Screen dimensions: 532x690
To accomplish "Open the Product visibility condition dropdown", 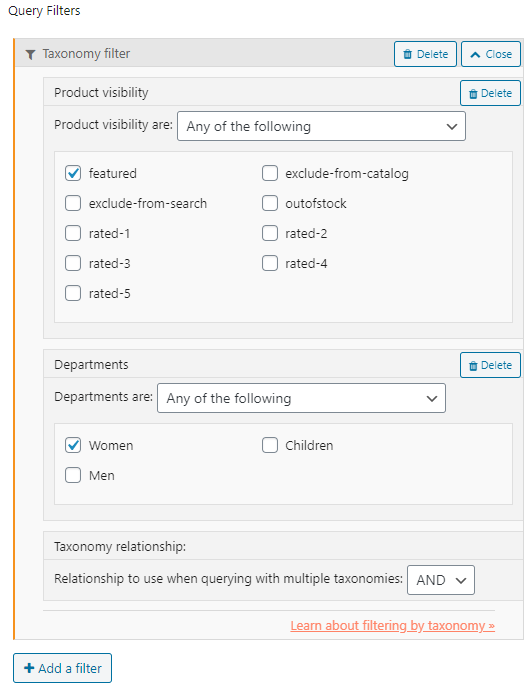I will point(321,126).
